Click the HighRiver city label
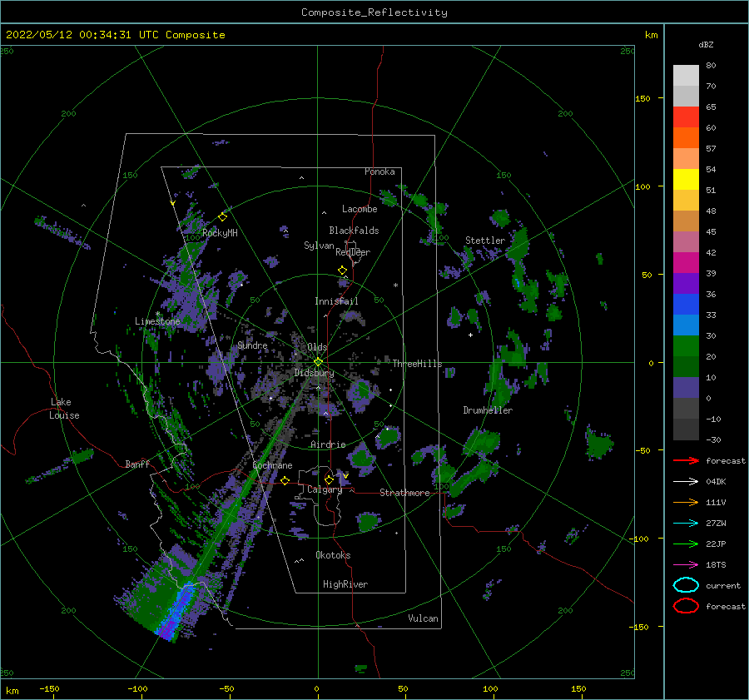Image resolution: width=749 pixels, height=700 pixels. tap(345, 584)
